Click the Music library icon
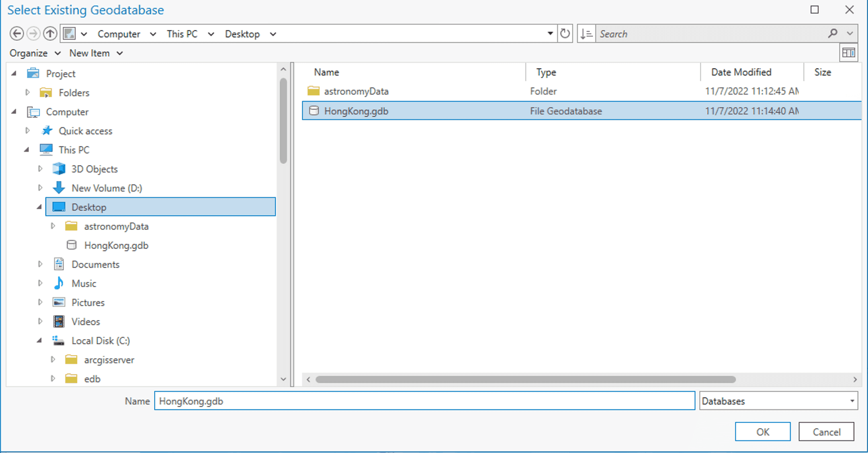 59,283
